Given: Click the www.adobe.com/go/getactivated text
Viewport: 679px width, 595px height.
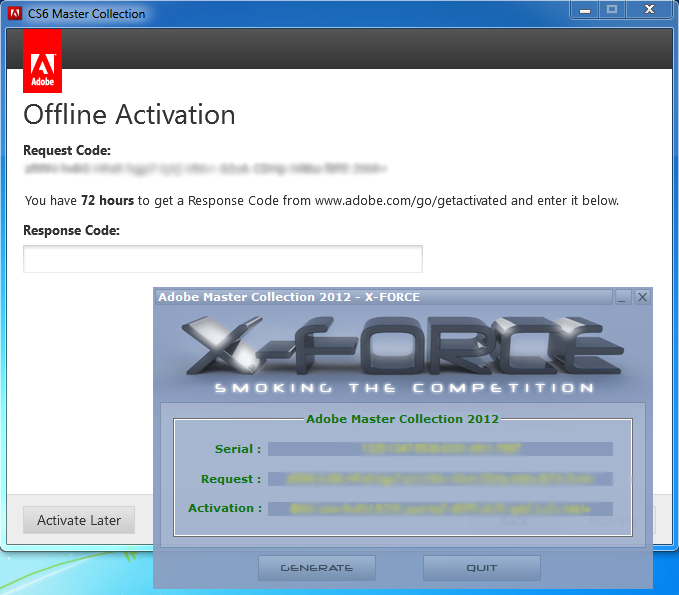Looking at the screenshot, I should 411,201.
